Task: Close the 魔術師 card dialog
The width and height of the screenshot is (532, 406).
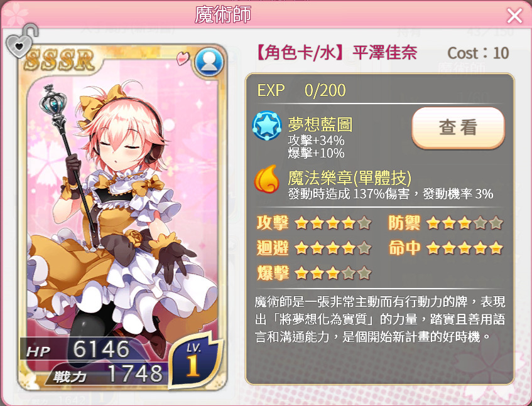Action: pos(514,16)
